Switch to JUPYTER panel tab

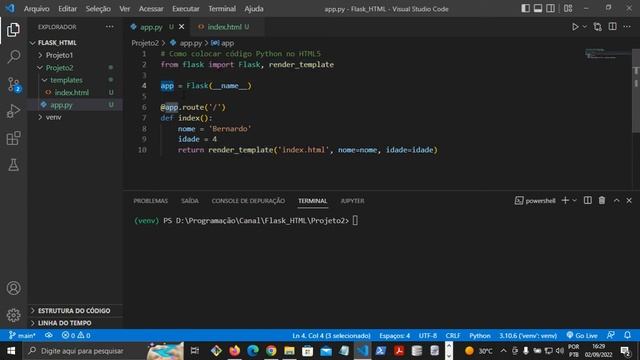click(352, 201)
